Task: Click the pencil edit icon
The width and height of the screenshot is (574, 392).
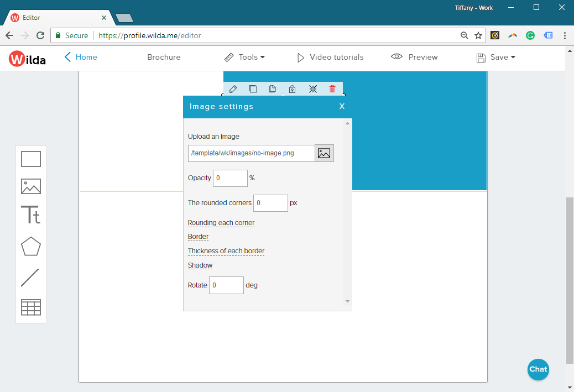Action: point(233,89)
